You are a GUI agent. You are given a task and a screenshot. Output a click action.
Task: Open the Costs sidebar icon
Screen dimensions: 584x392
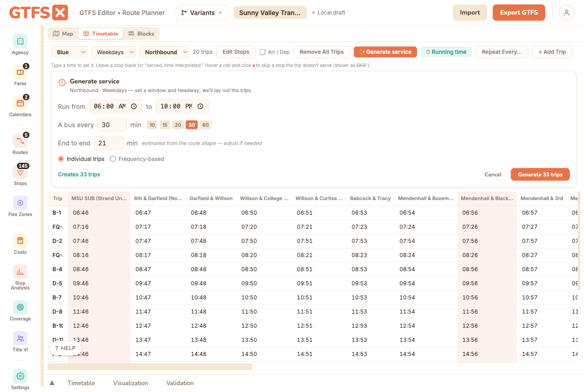20,241
